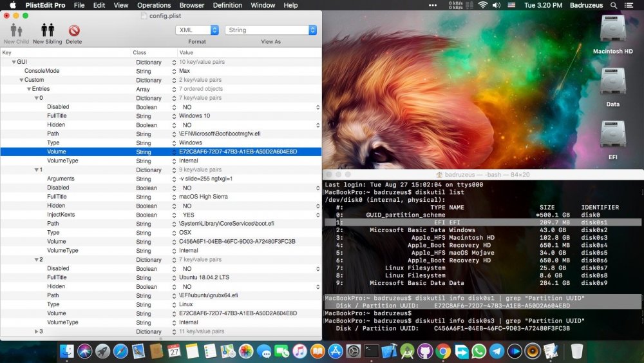Open the File menu
Screen dimensions: 644x363
click(x=79, y=5)
